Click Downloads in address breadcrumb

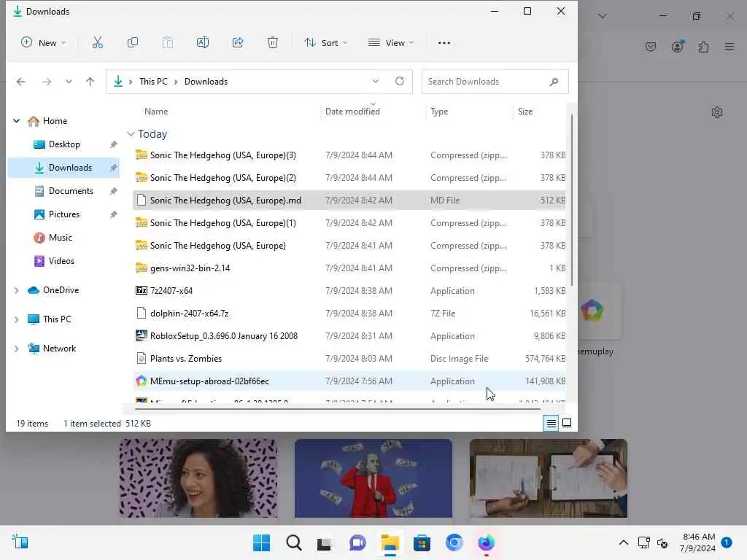(x=206, y=82)
